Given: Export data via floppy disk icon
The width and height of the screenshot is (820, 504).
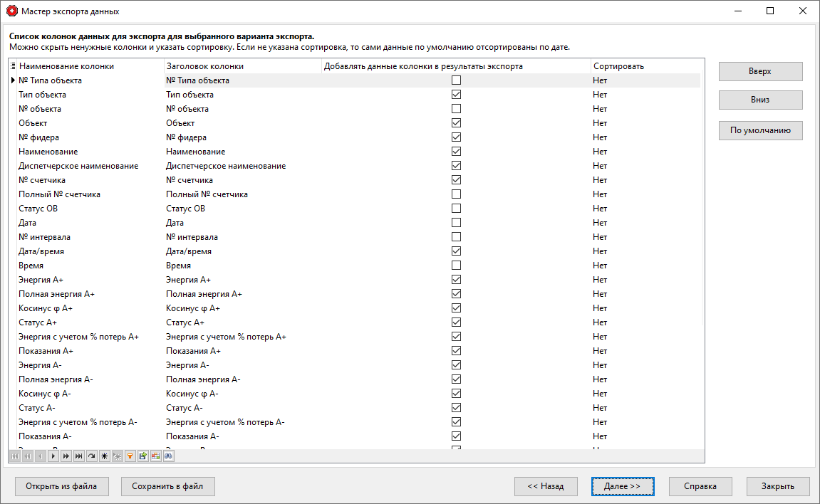Looking at the screenshot, I should pos(142,456).
